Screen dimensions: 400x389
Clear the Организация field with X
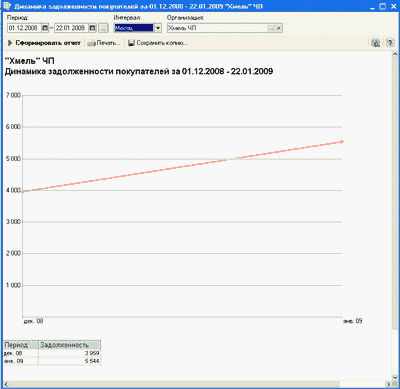tap(279, 28)
